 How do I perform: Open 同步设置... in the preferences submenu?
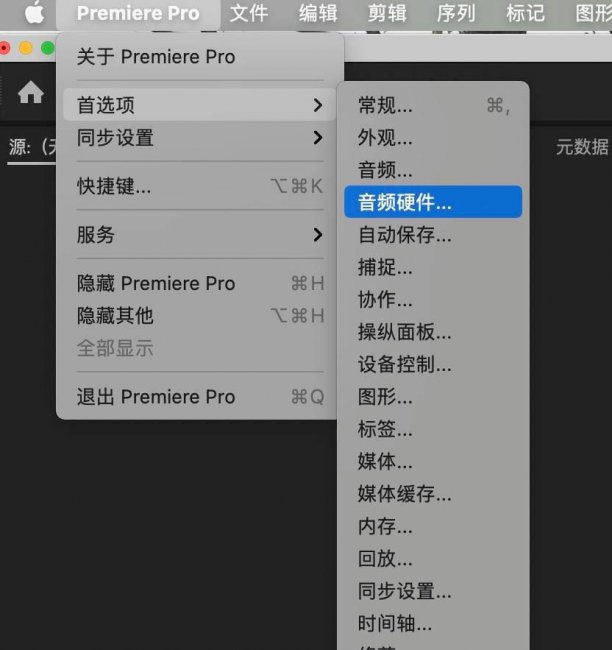point(433,590)
